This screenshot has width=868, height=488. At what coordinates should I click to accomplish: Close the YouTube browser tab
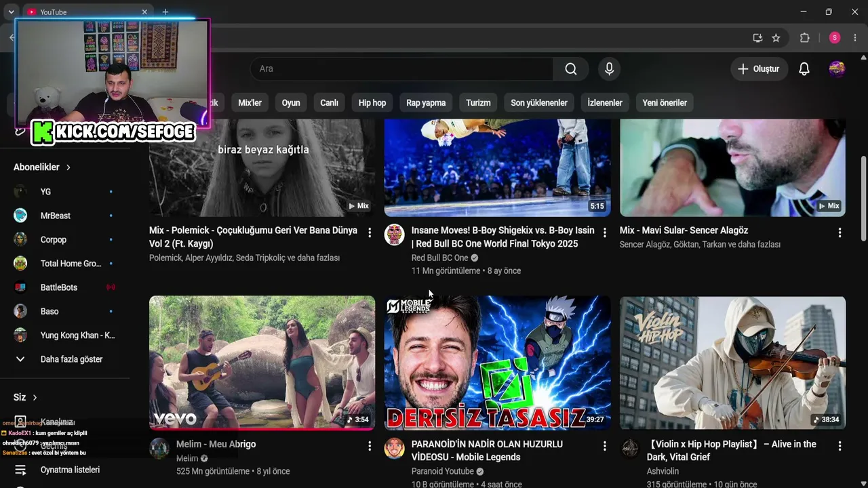pos(144,12)
